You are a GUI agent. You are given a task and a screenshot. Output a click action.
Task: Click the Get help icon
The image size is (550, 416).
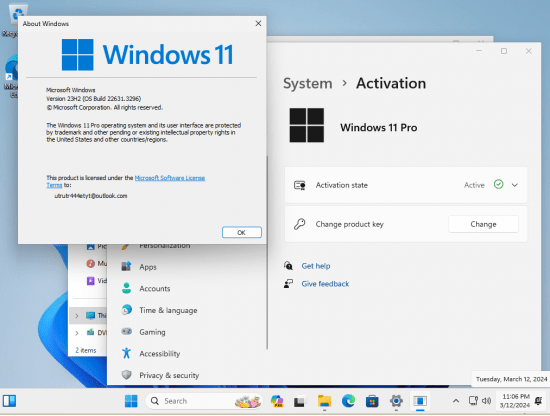click(288, 266)
